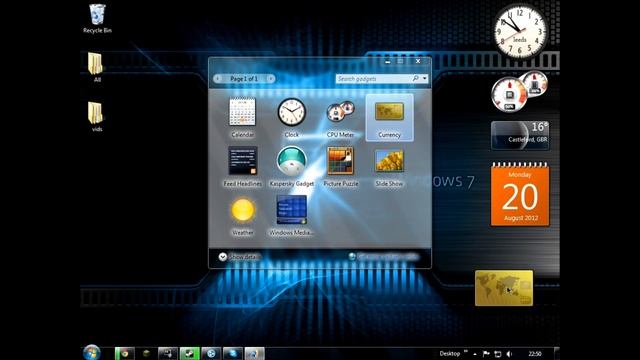640x360 pixels.
Task: Click the Castleford weather desktop gadget
Action: click(x=520, y=135)
